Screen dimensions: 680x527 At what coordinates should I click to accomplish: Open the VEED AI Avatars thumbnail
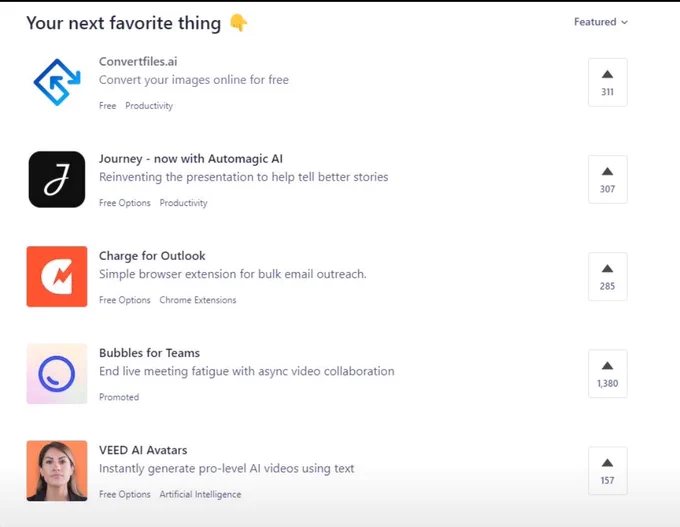[57, 471]
